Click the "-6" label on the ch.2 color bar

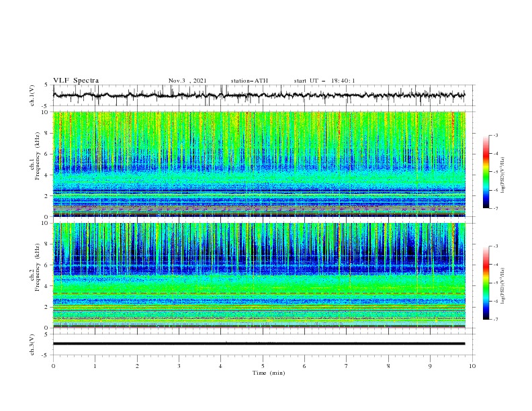pos(495,301)
